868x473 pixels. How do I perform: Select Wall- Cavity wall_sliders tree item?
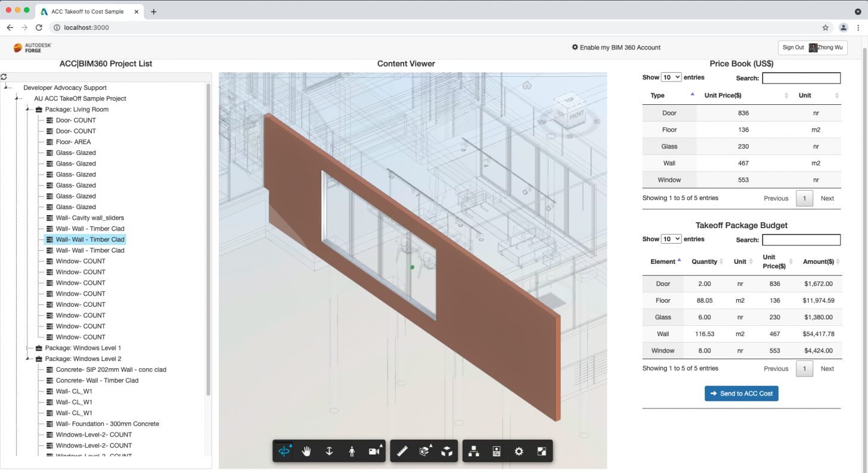[90, 218]
